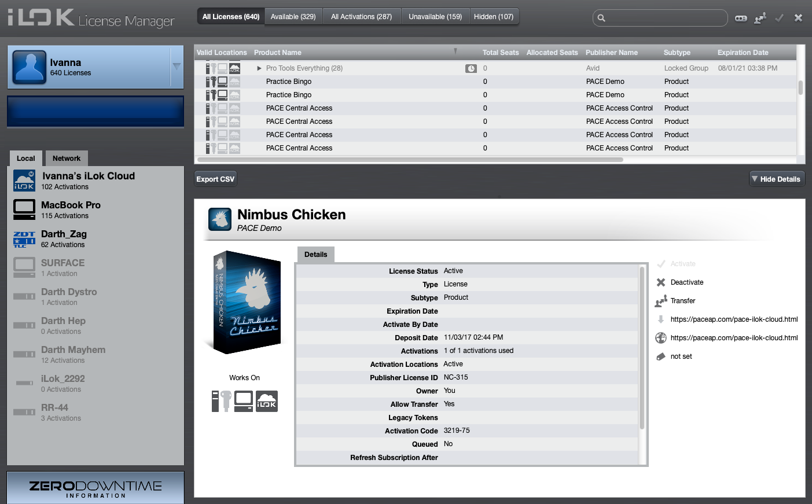
Task: Click the deactivate X icon in top toolbar
Action: tap(798, 18)
